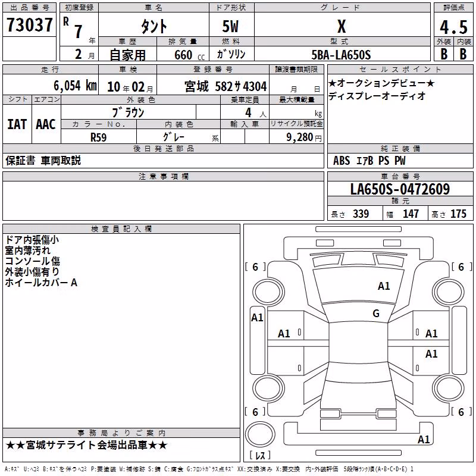Click grade value X
This screenshot has height=476, width=476.
342,26
